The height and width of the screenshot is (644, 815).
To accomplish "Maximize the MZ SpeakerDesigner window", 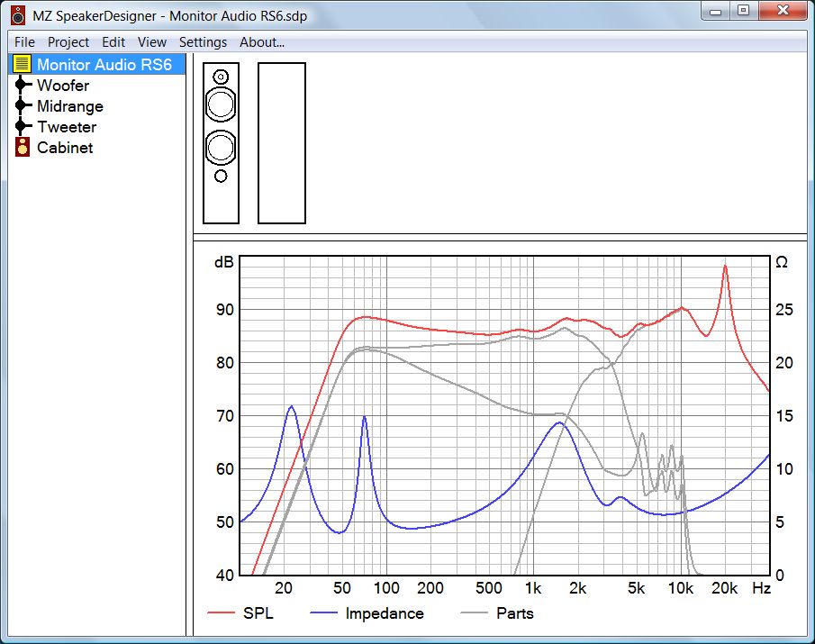I will (744, 11).
